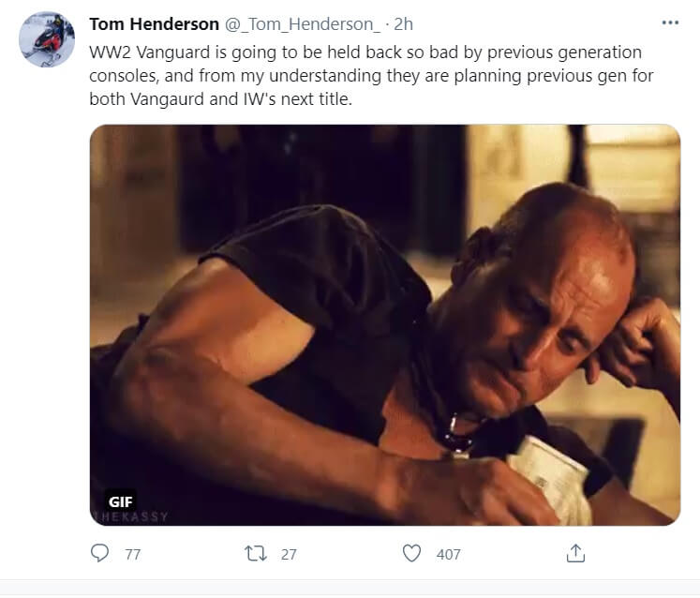Screen dimensions: 700x598
Task: Open the Tom Henderson display name link
Action: (x=154, y=23)
